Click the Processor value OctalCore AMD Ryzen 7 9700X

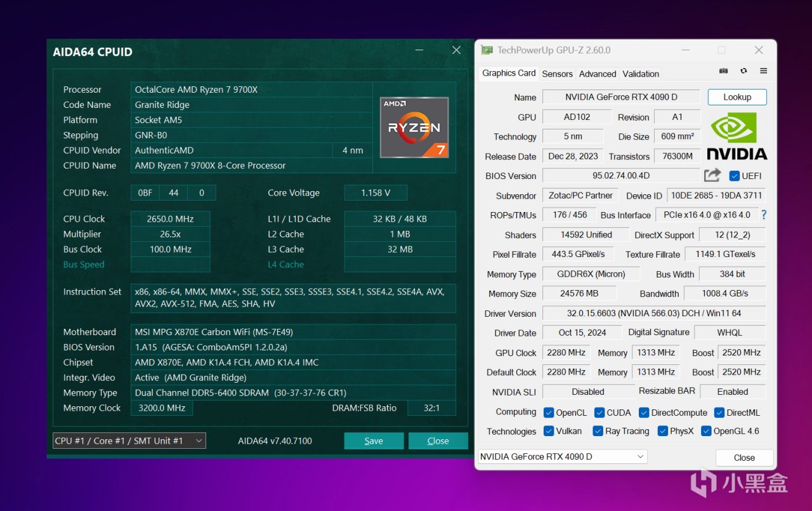[x=252, y=90]
